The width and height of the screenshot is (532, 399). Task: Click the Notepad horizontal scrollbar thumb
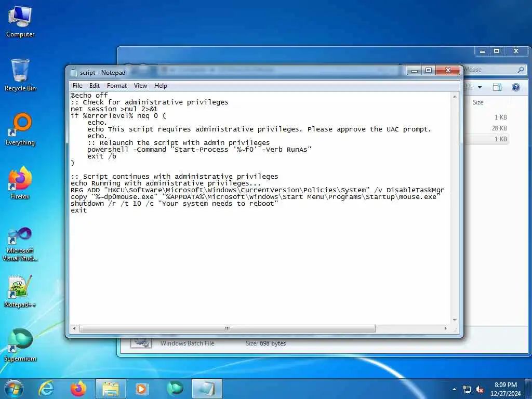coord(228,328)
